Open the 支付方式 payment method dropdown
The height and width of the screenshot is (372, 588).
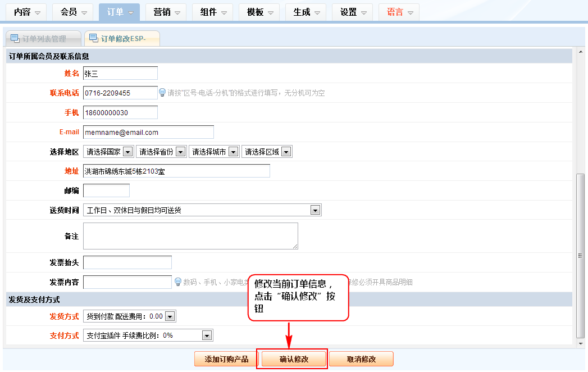click(148, 335)
